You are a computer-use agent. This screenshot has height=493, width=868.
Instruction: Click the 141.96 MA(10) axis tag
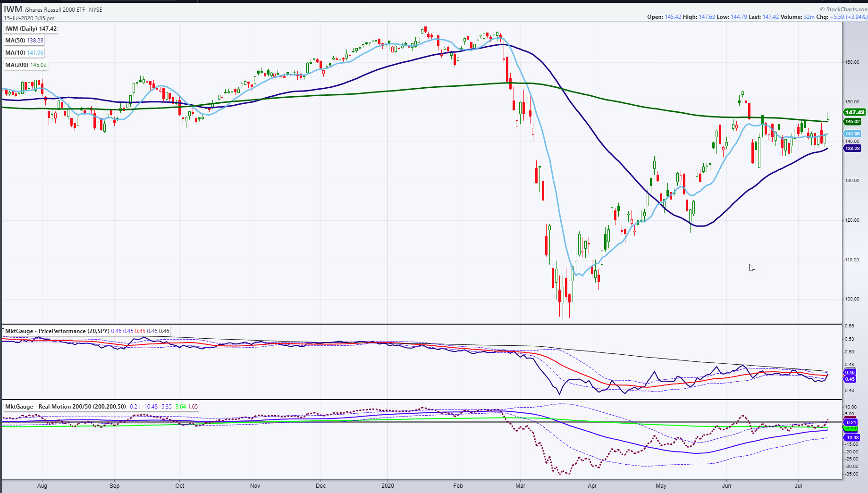(852, 134)
